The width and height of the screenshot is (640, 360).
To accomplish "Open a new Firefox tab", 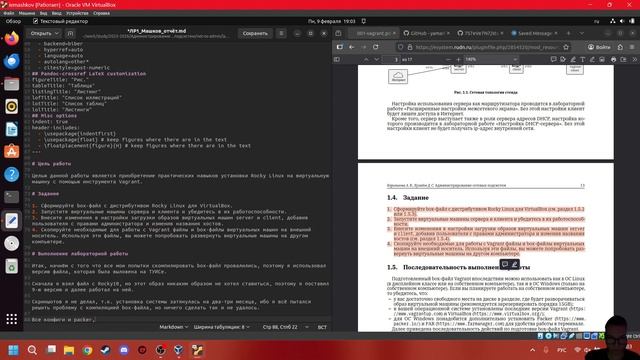I will [x=568, y=33].
